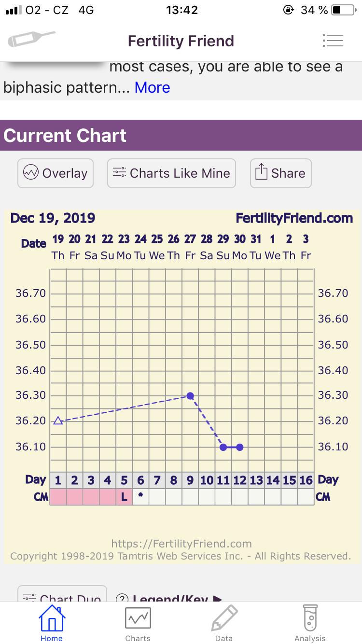Expand the Legend/Key disclosure arrow
Screen dimensions: 362x644
(217, 599)
